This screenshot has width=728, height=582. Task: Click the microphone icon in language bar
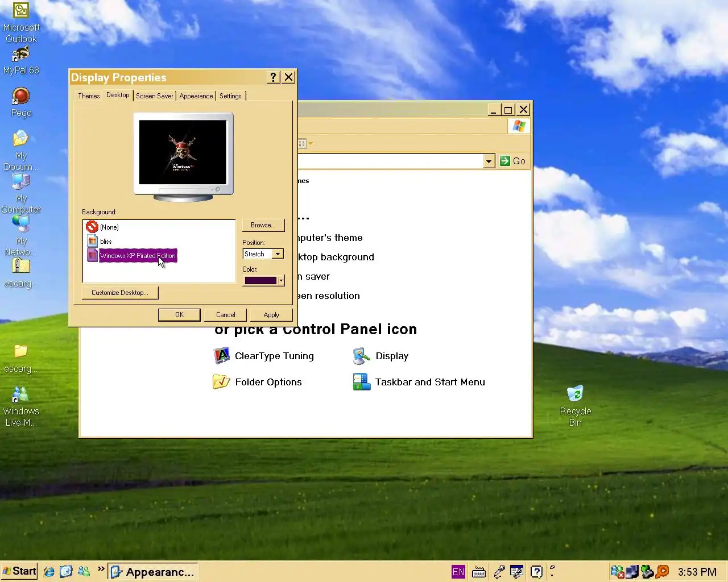[x=499, y=572]
